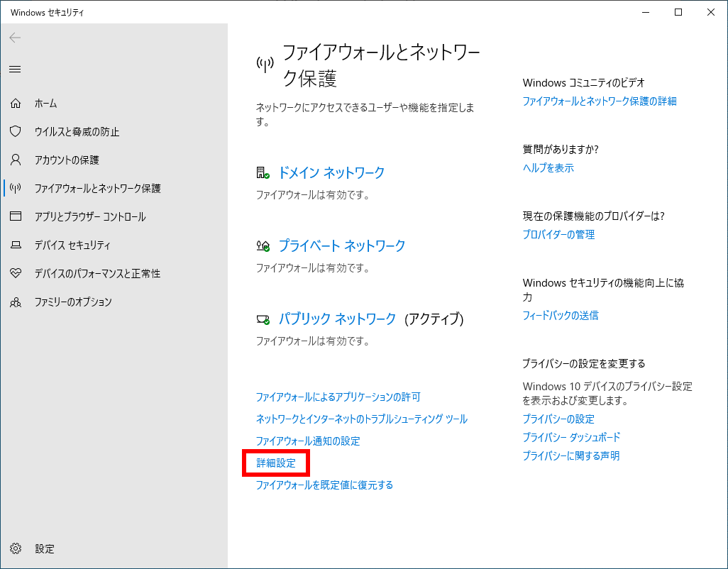Open アプリとブラウザー コントロール
The image size is (728, 569).
[90, 216]
